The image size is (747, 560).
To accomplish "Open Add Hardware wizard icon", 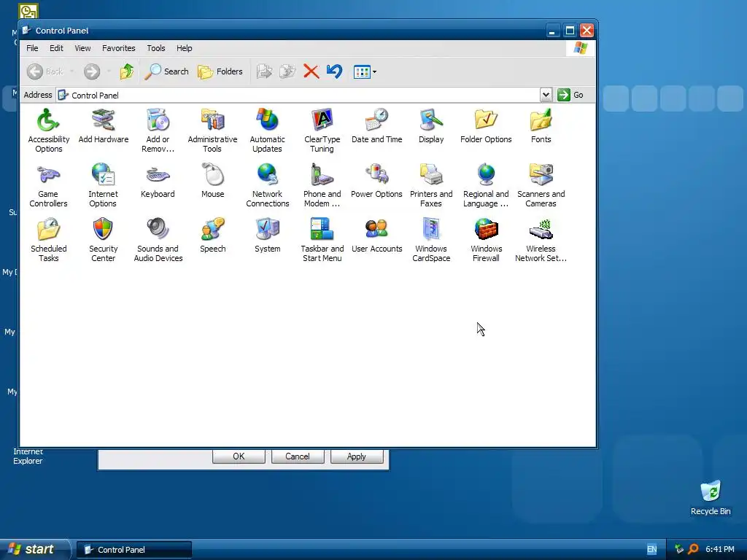I will (104, 125).
